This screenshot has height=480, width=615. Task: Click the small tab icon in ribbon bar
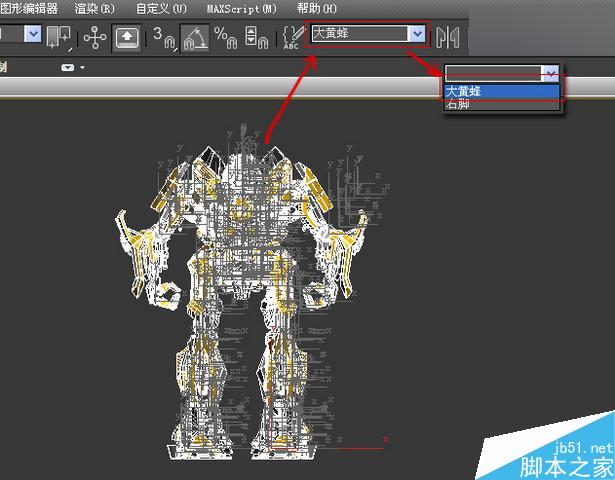pyautogui.click(x=67, y=67)
